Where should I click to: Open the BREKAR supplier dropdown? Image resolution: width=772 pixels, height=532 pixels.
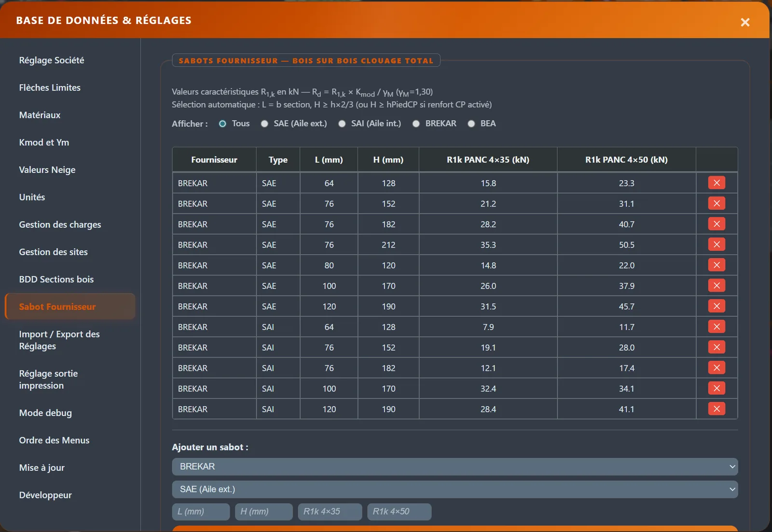[455, 466]
